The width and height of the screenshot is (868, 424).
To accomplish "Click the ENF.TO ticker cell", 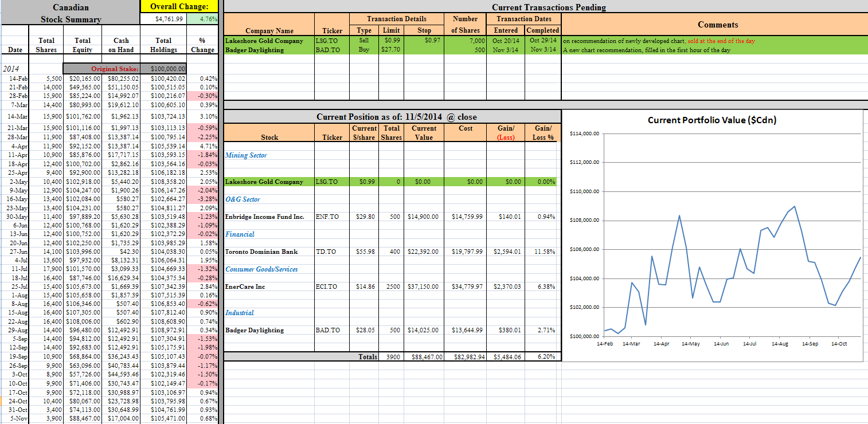I will [x=333, y=217].
